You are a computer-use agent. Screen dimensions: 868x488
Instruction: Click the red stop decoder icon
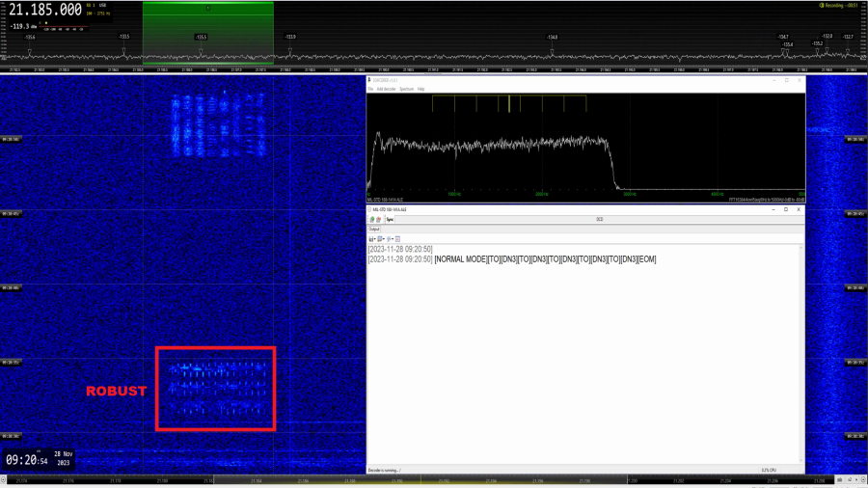[378, 220]
